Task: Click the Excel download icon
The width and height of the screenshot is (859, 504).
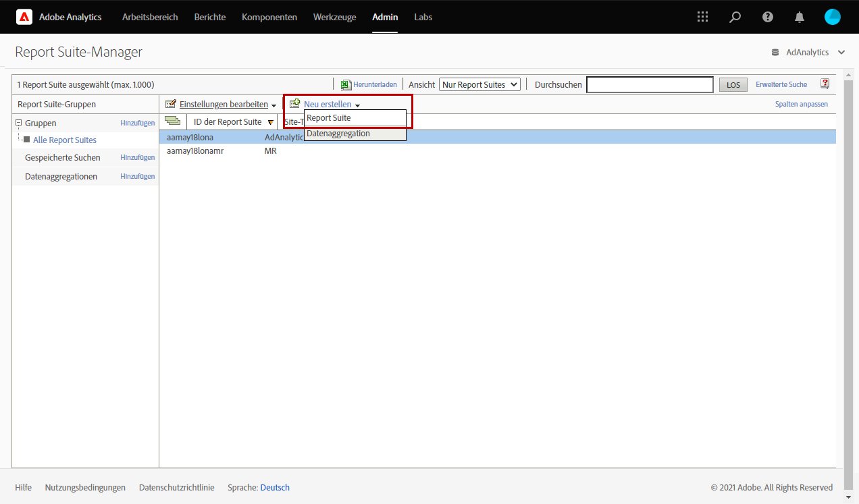Action: (346, 84)
